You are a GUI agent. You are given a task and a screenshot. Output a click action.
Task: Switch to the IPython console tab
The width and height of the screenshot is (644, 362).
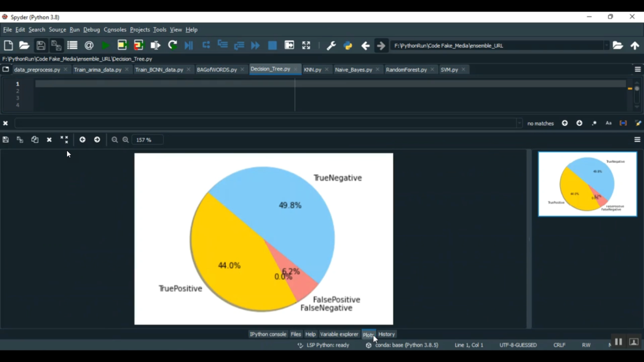268,334
